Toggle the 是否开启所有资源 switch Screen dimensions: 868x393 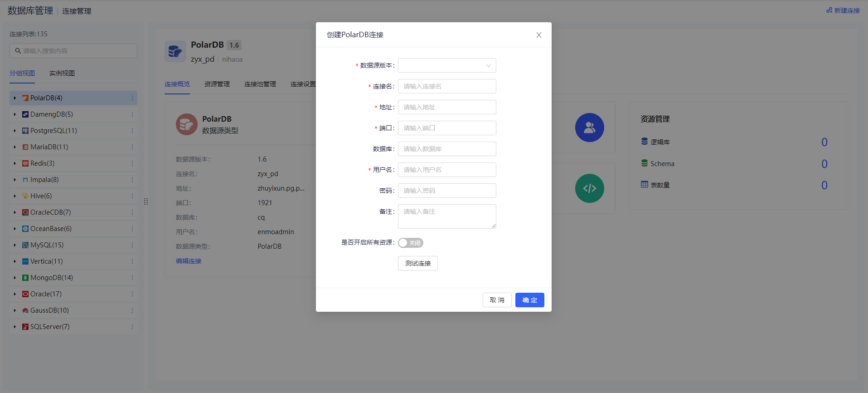[411, 243]
